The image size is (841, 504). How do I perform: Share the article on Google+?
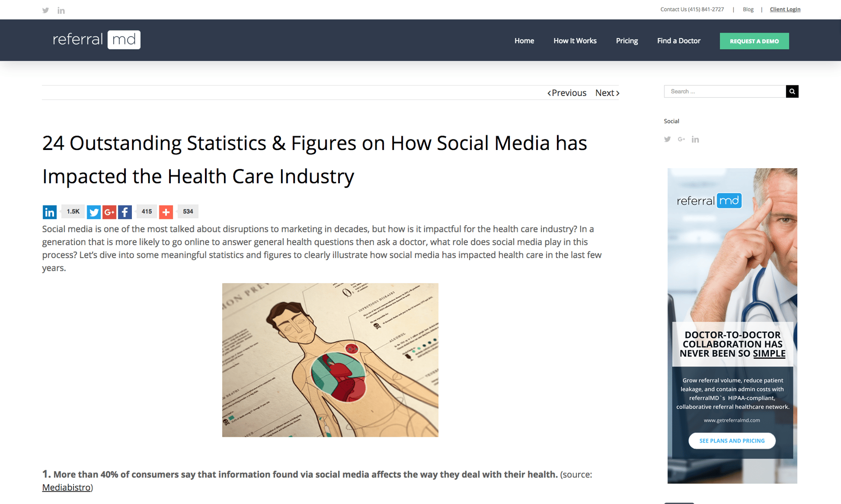[109, 212]
